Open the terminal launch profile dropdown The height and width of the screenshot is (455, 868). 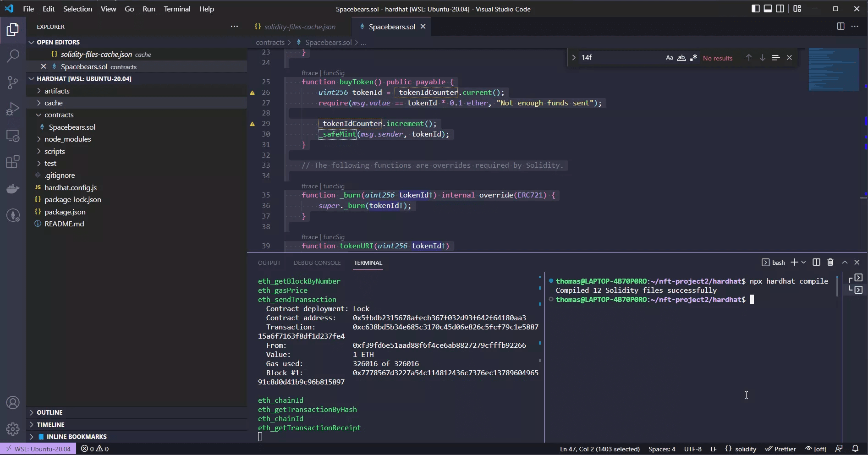coord(803,262)
